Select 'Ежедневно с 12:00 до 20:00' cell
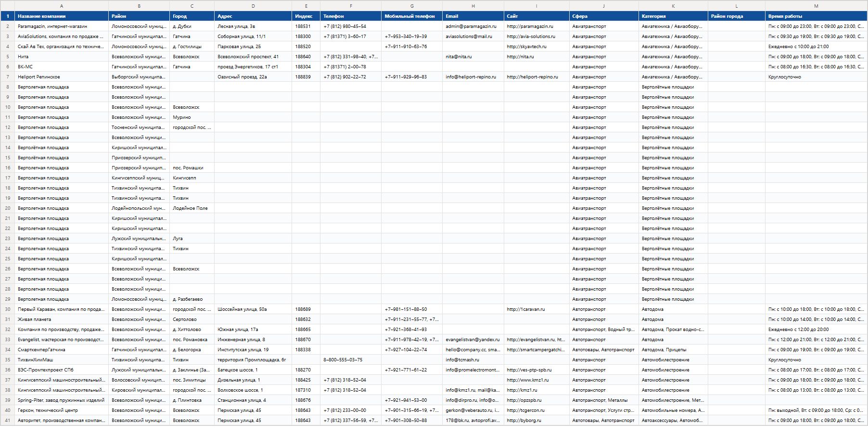 tap(816, 330)
